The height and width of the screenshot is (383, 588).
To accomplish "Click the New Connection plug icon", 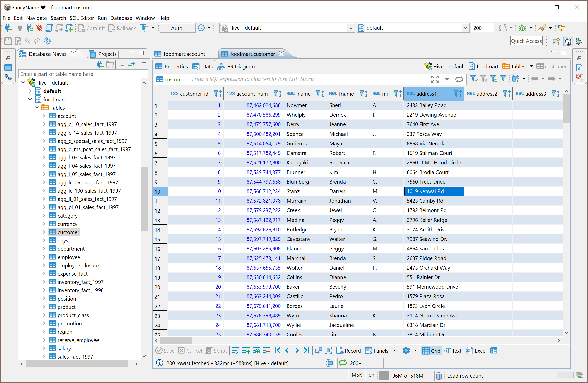I will click(x=8, y=28).
